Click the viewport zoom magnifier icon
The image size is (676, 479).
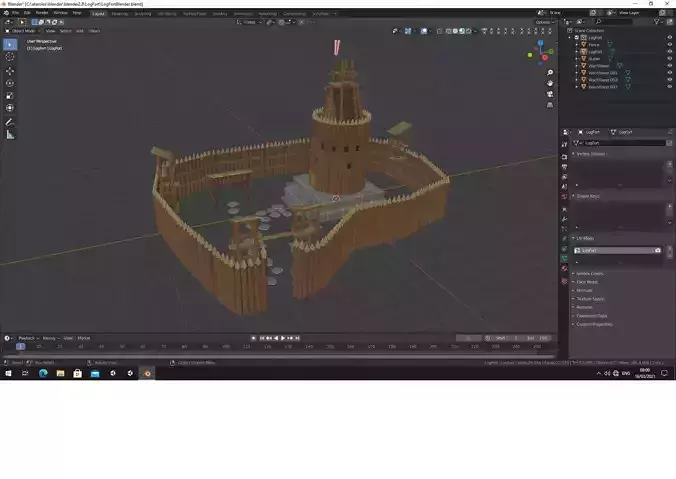(550, 72)
